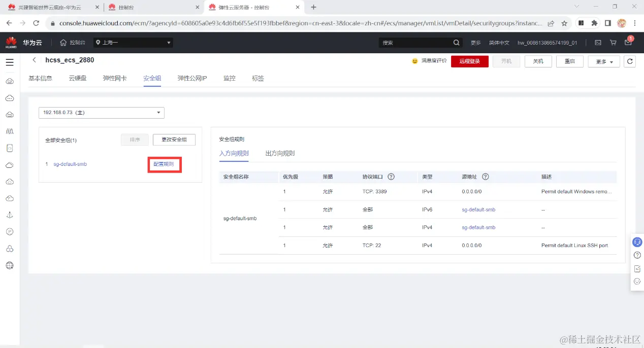This screenshot has width=644, height=348.
Task: Click the globe icon in left sidebar
Action: click(x=10, y=265)
